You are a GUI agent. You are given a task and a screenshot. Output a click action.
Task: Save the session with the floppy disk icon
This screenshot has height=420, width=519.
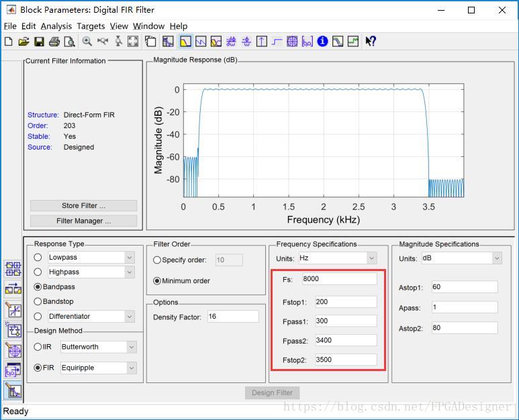click(39, 42)
